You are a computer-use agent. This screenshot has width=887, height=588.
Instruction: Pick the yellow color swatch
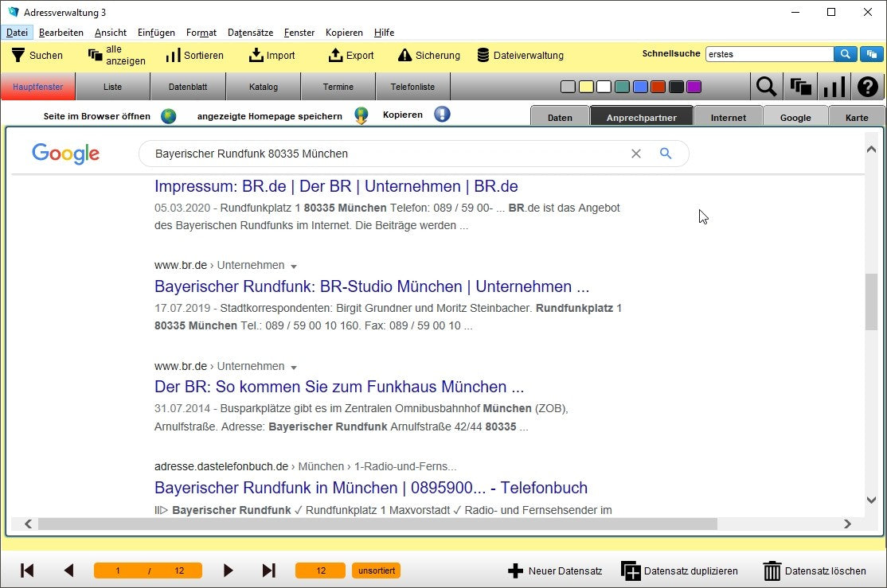click(x=585, y=87)
